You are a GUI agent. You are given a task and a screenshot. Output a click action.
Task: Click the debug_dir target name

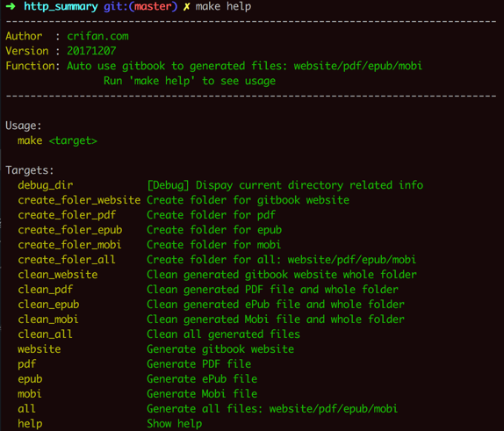(x=46, y=185)
